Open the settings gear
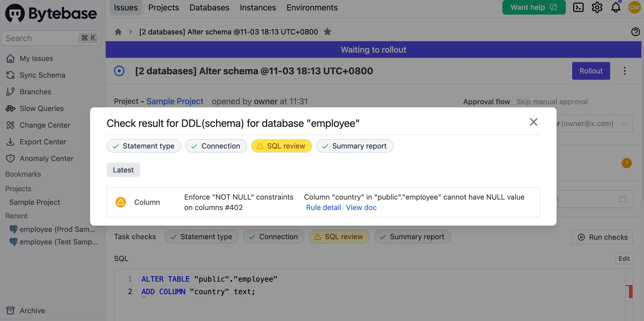The width and height of the screenshot is (644, 321). pyautogui.click(x=597, y=7)
